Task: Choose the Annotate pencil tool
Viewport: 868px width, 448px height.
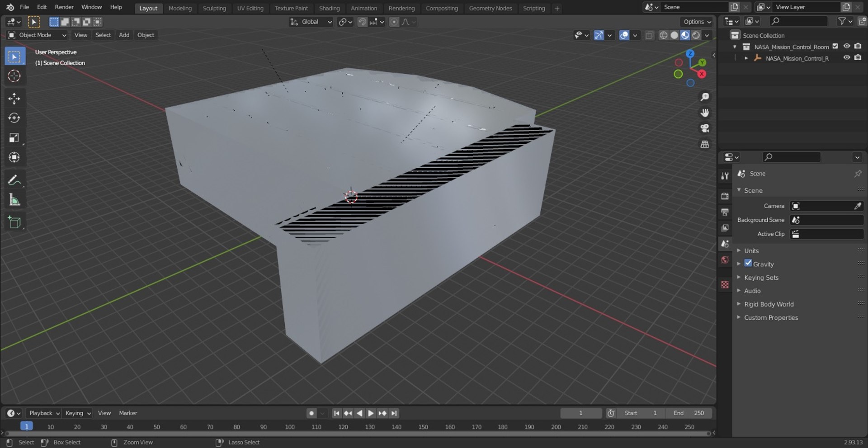Action: click(14, 180)
